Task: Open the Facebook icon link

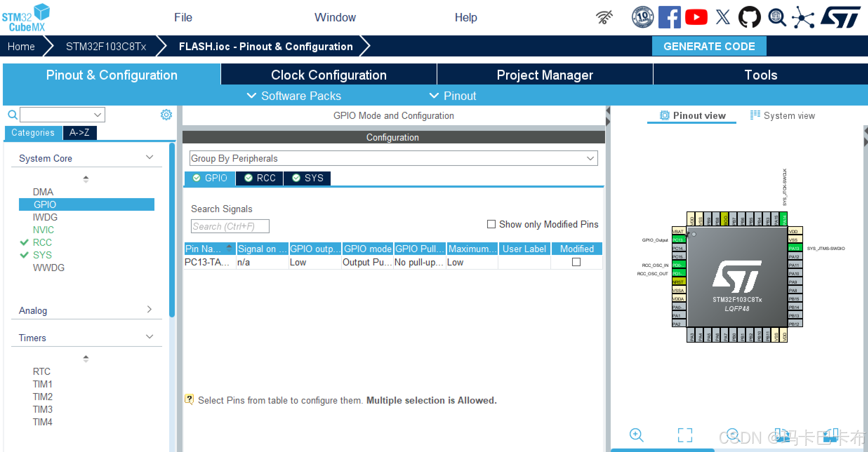Action: point(669,17)
